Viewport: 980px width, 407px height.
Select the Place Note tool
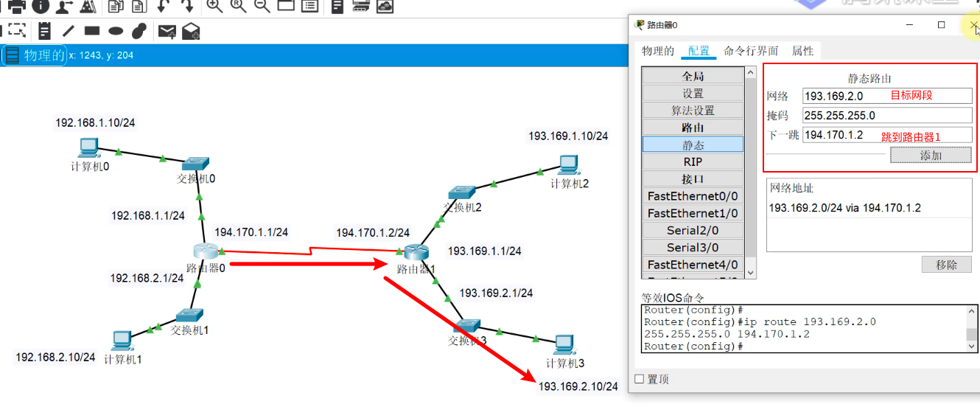click(44, 31)
